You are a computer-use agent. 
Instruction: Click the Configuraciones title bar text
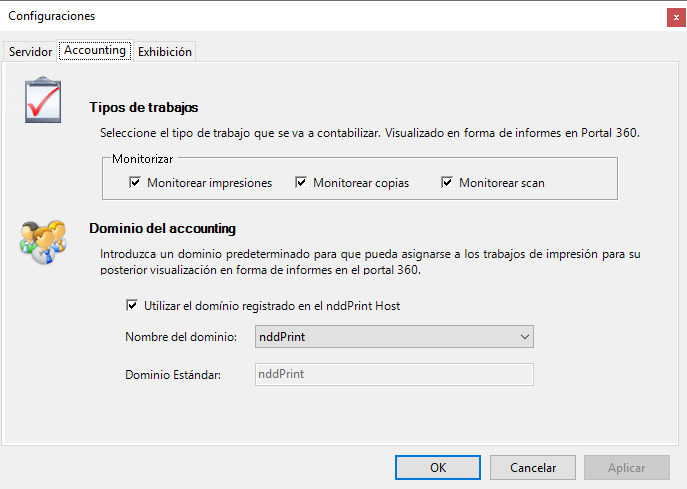pyautogui.click(x=52, y=16)
